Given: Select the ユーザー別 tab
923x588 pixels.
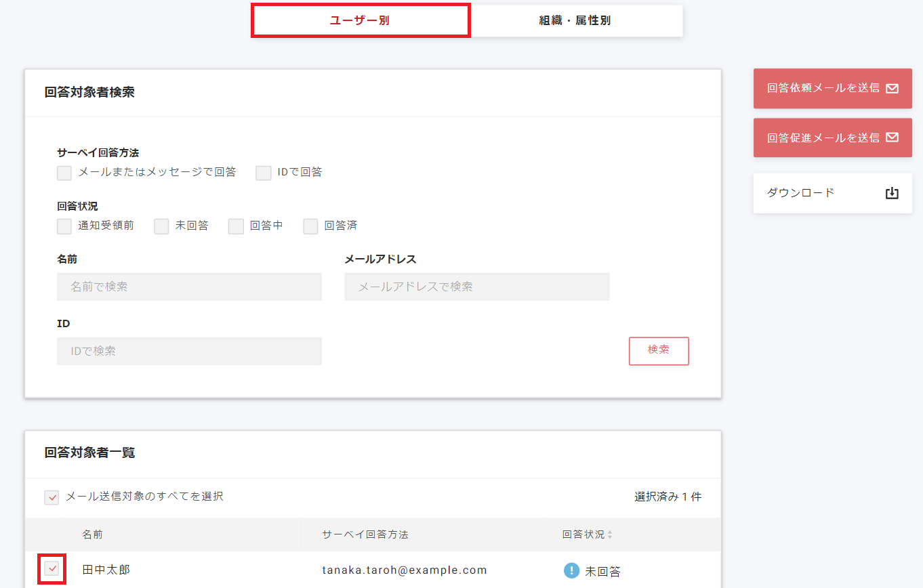Looking at the screenshot, I should coord(361,20).
